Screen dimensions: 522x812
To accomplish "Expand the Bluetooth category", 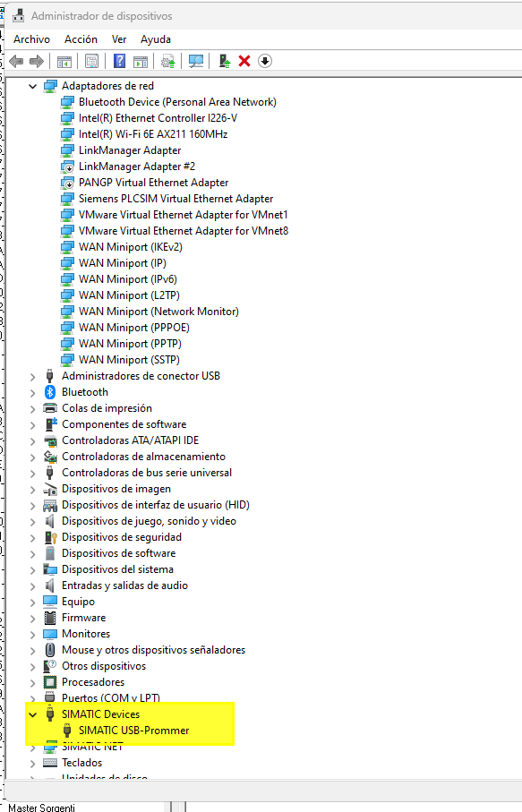I will tap(32, 392).
